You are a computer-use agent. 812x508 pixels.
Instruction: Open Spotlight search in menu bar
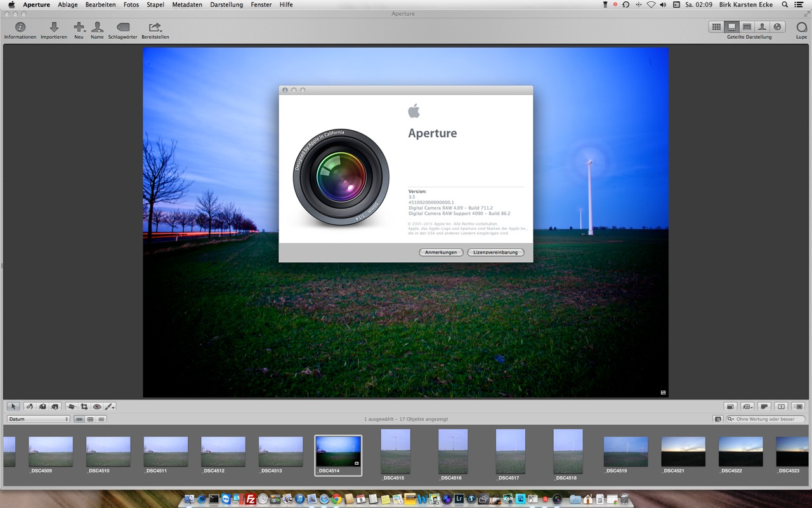(783, 4)
